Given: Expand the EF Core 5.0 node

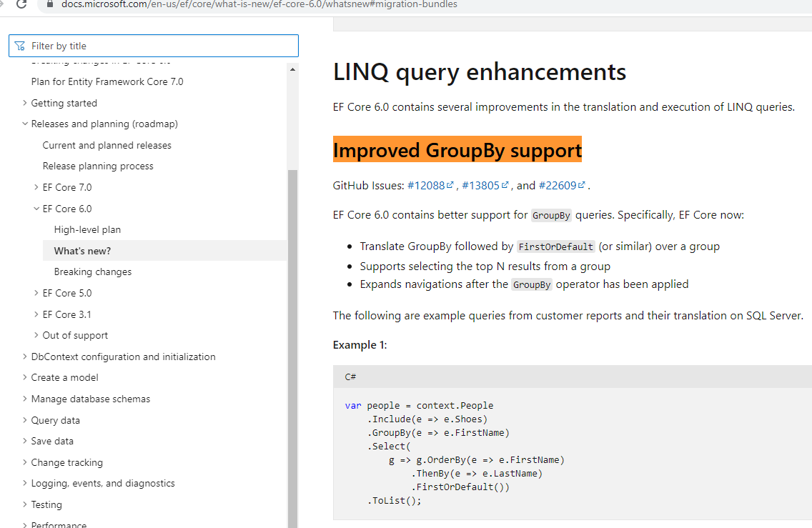Looking at the screenshot, I should click(36, 293).
